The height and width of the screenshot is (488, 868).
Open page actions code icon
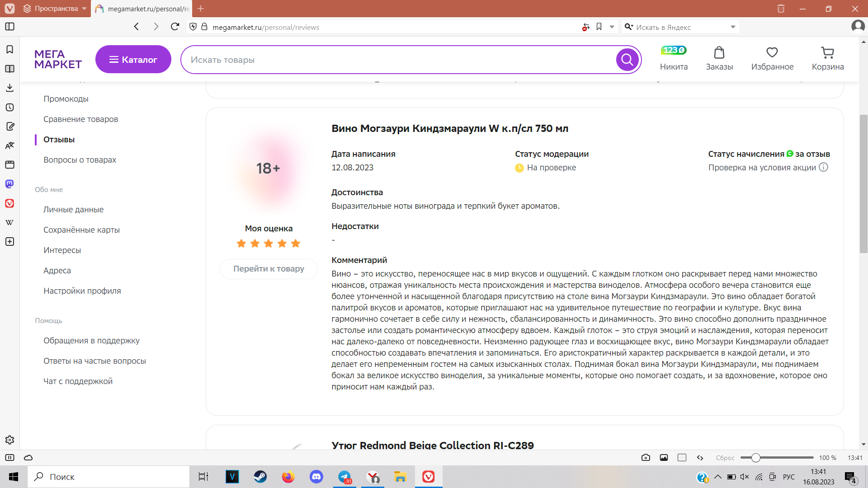pyautogui.click(x=700, y=458)
